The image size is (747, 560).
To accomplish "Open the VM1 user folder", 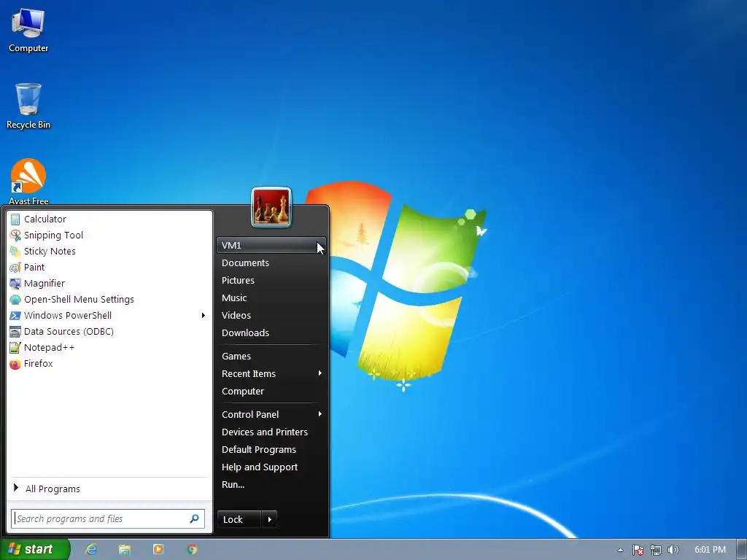I will click(x=271, y=245).
